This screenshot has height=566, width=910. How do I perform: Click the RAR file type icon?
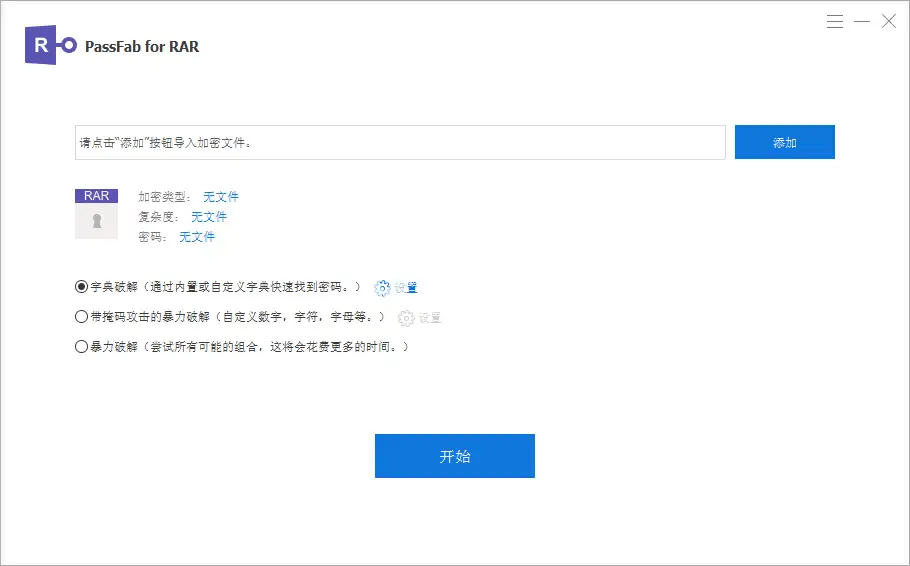97,213
